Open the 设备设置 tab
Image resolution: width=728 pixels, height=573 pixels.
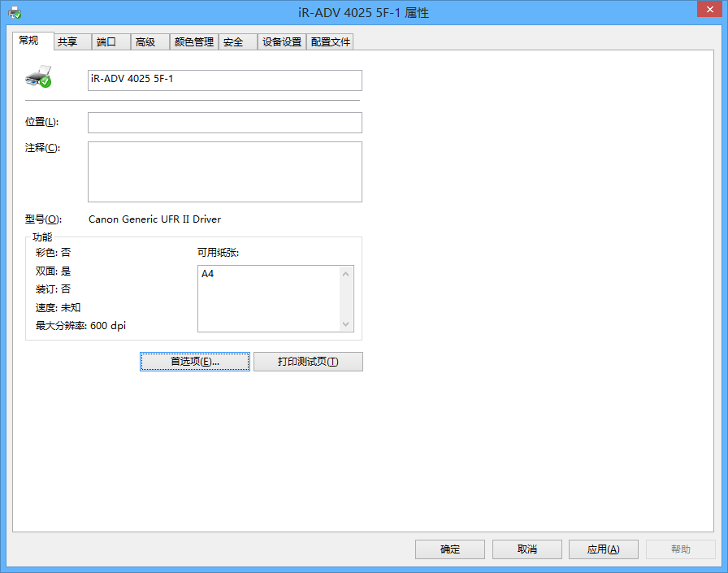tap(280, 41)
